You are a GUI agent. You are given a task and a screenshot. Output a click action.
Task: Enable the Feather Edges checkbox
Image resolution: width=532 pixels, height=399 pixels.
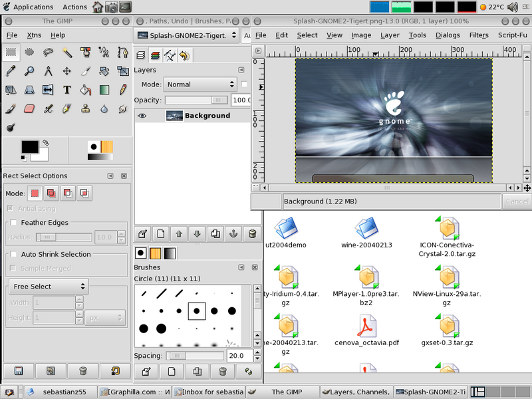[13, 223]
